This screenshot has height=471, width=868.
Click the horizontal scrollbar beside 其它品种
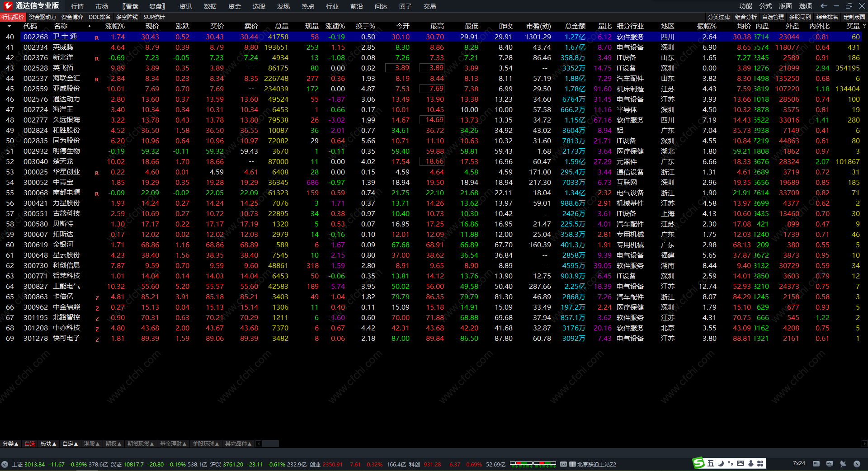[270, 444]
